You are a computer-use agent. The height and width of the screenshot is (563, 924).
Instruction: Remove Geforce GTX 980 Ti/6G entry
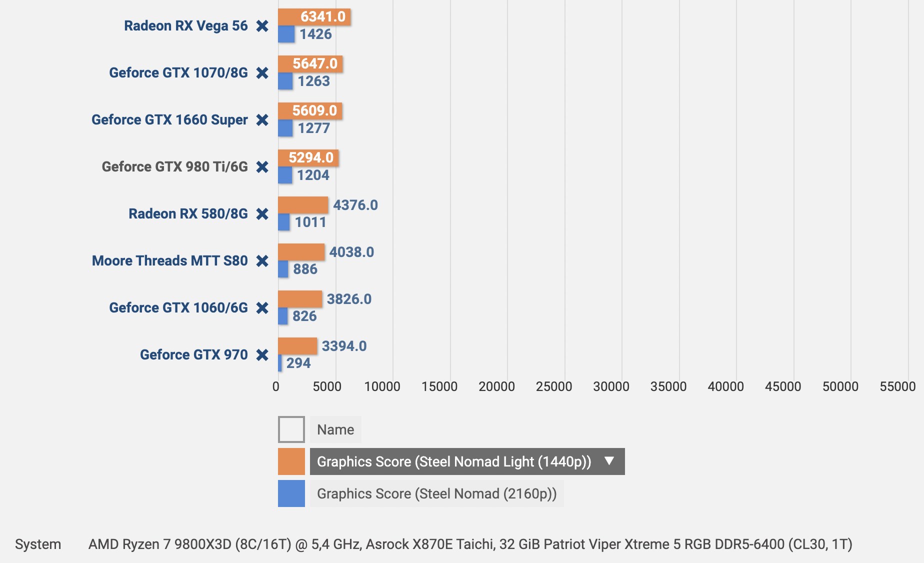262,167
